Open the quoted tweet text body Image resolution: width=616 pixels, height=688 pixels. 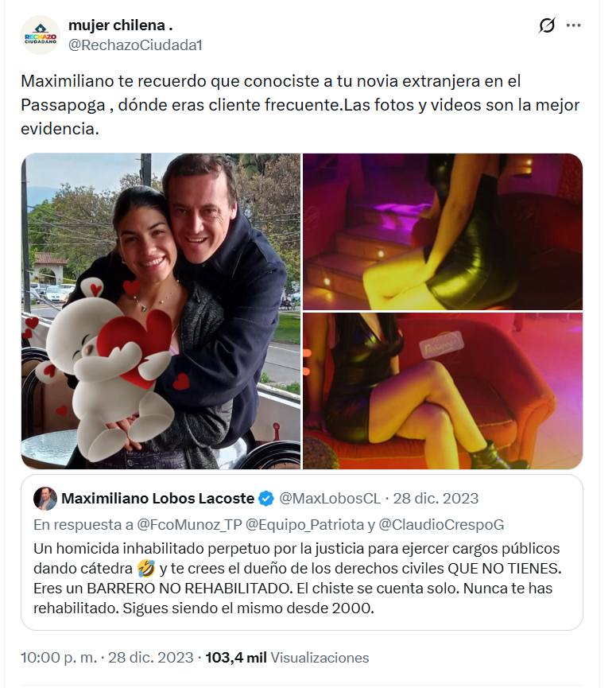click(x=298, y=578)
